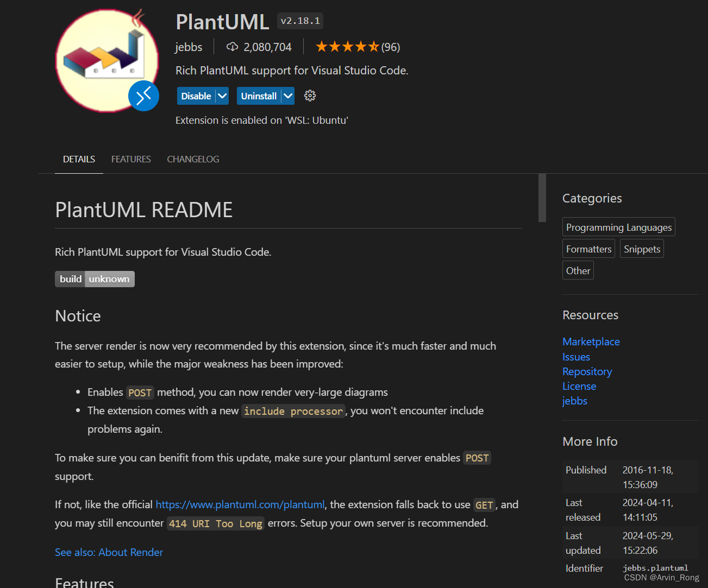Image resolution: width=708 pixels, height=588 pixels.
Task: Open the Issues resource link
Action: tap(576, 357)
